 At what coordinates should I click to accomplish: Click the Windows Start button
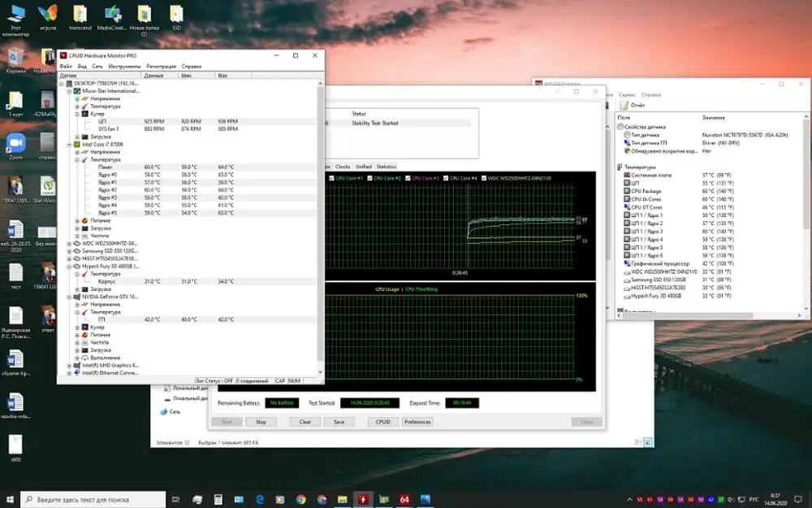point(9,499)
